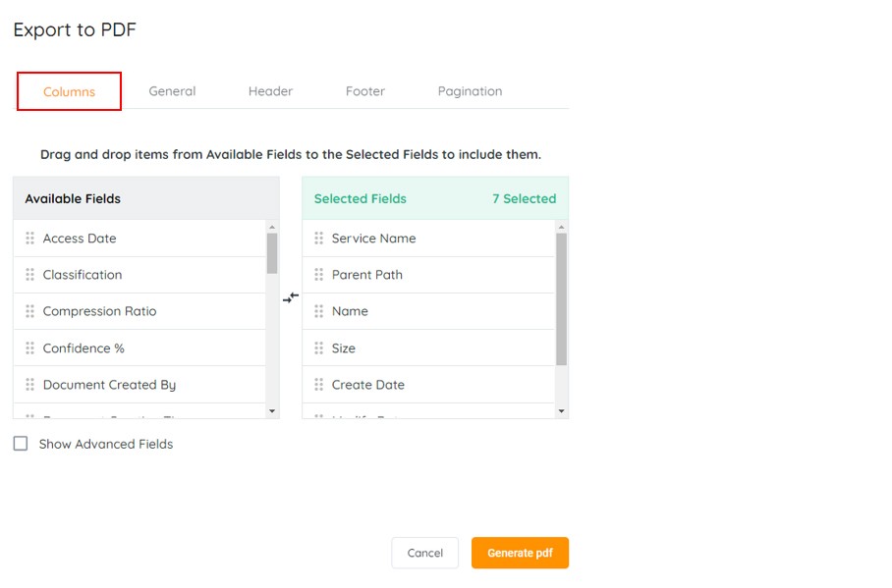The width and height of the screenshot is (892, 588).
Task: Click drag handle icon beside Confidence %
Action: [30, 348]
